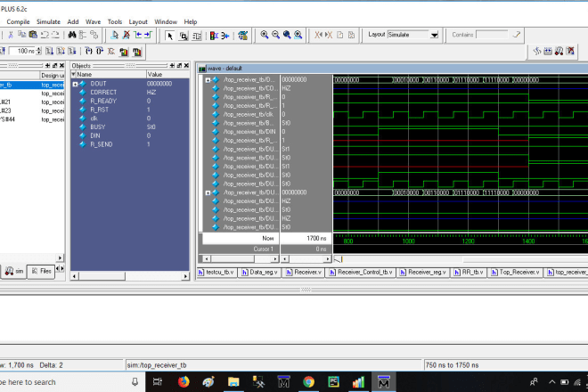This screenshot has width=588, height=392.
Task: Click the Restart simulation icon left of run length
Action: pyautogui.click(x=3, y=51)
